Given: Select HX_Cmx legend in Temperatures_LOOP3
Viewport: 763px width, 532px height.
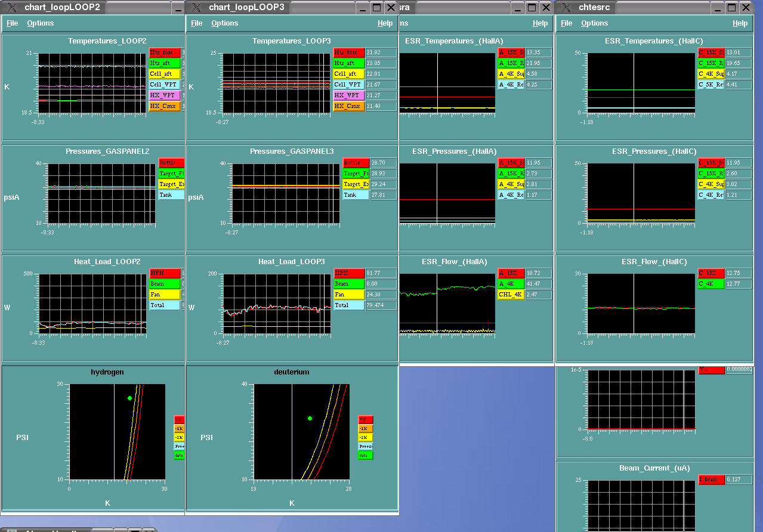Looking at the screenshot, I should [349, 106].
